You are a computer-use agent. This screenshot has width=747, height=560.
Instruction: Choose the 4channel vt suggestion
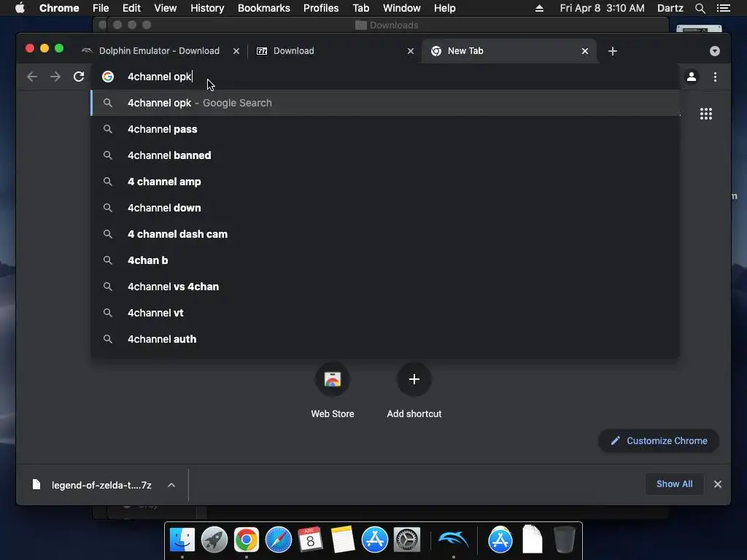pyautogui.click(x=386, y=312)
